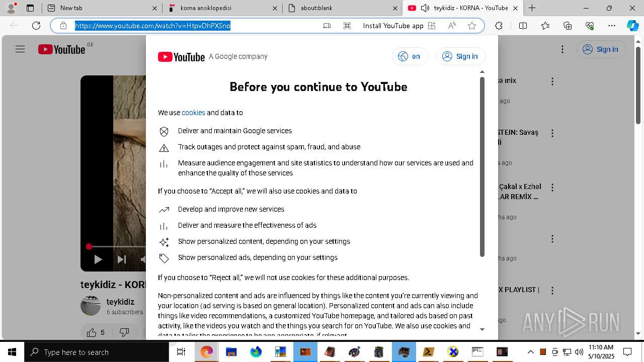The height and width of the screenshot is (362, 644).
Task: Open Task View on the taskbar
Action: click(181, 352)
